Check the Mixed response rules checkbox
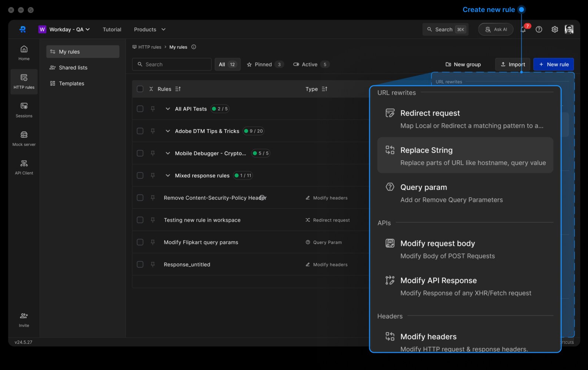This screenshot has width=588, height=370. [140, 175]
